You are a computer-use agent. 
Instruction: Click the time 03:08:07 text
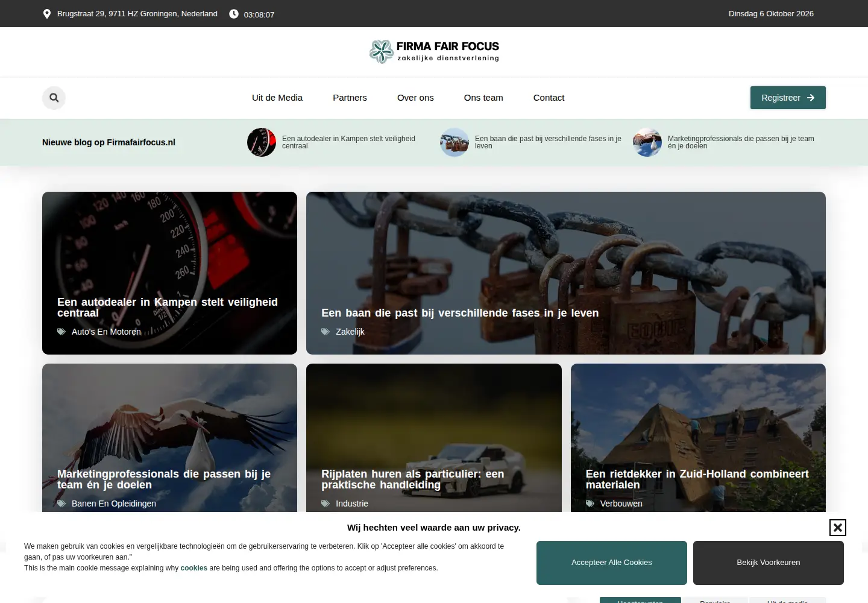[259, 14]
